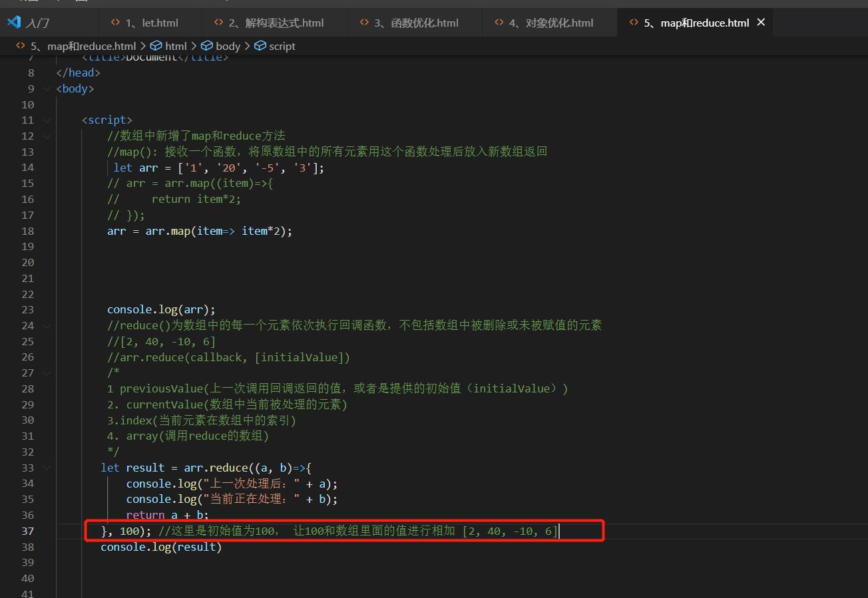Click the file icon on 3、函数优化.html tab

tap(363, 23)
